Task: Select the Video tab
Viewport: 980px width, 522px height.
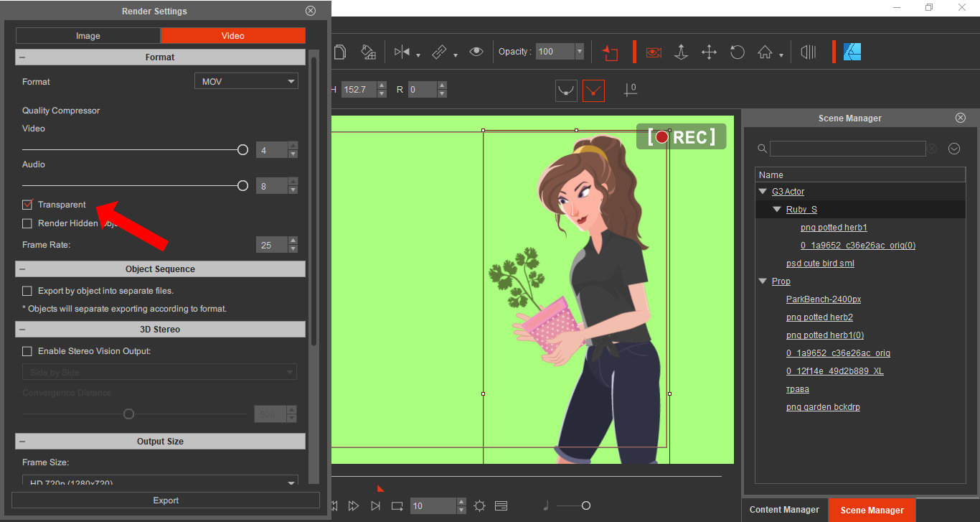Action: coord(233,36)
